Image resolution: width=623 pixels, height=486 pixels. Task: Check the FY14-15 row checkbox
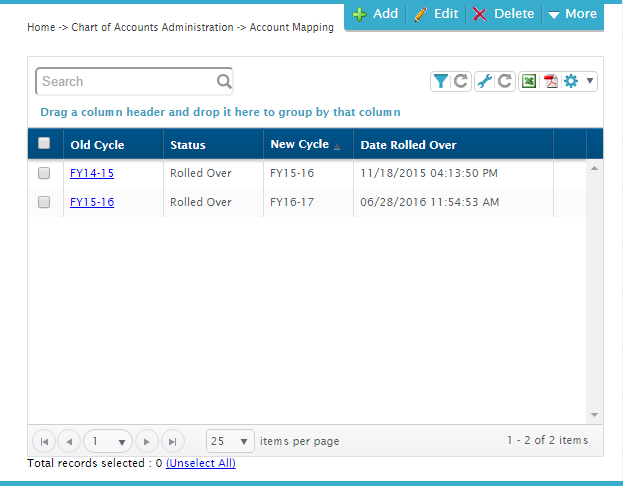(x=44, y=173)
